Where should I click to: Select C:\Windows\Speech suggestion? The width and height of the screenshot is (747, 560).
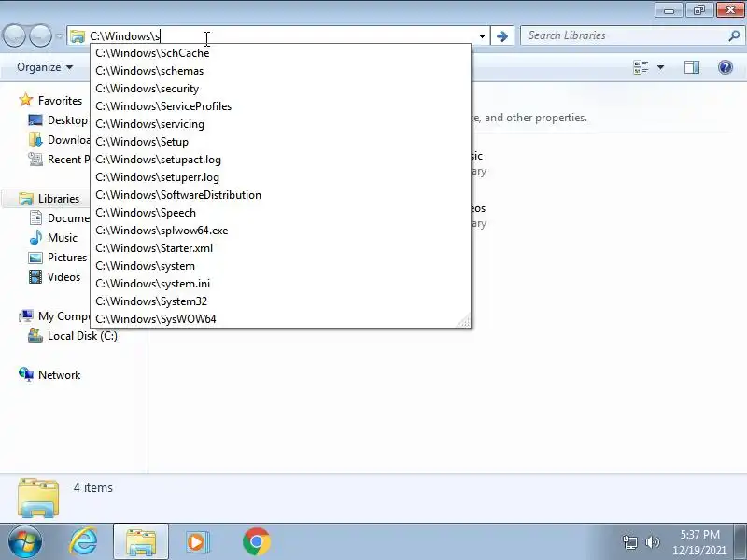click(281, 213)
